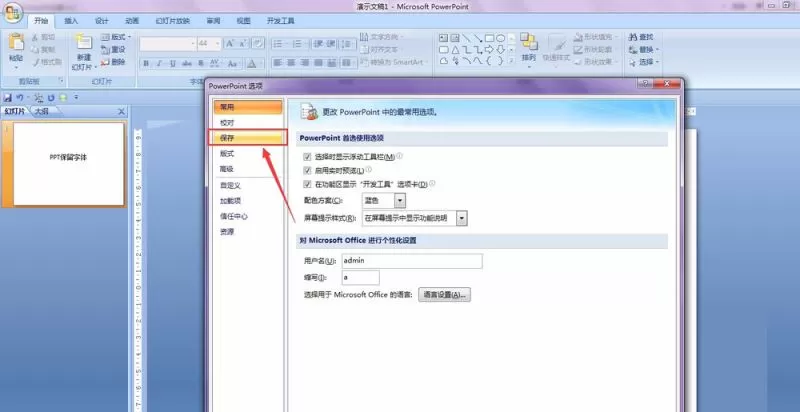The image size is (800, 412).
Task: Switch to the 动画 ribbon tab
Action: pos(132,21)
